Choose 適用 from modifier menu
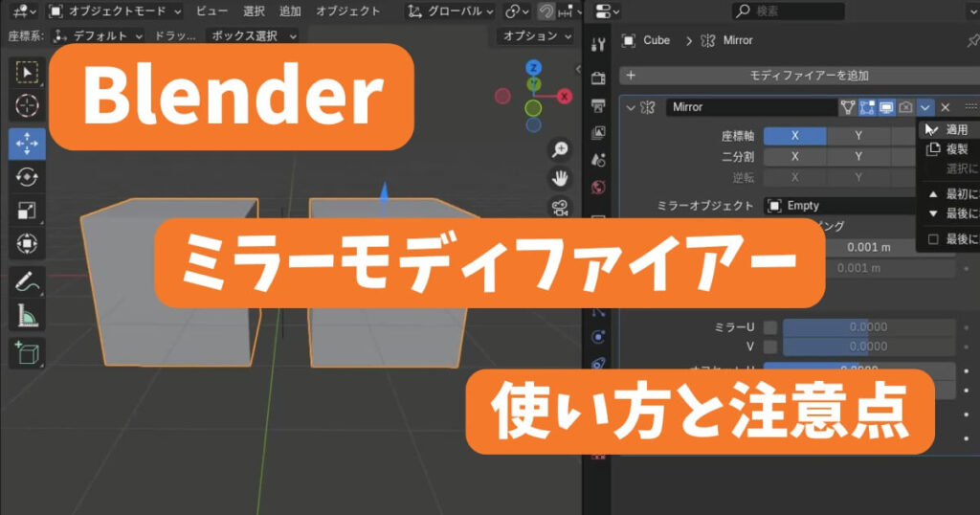 click(x=948, y=129)
